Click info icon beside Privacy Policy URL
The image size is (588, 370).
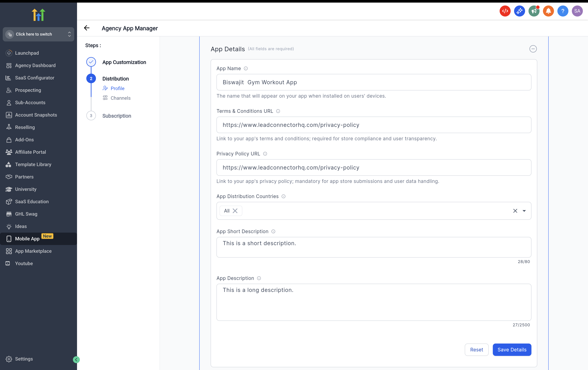265,154
